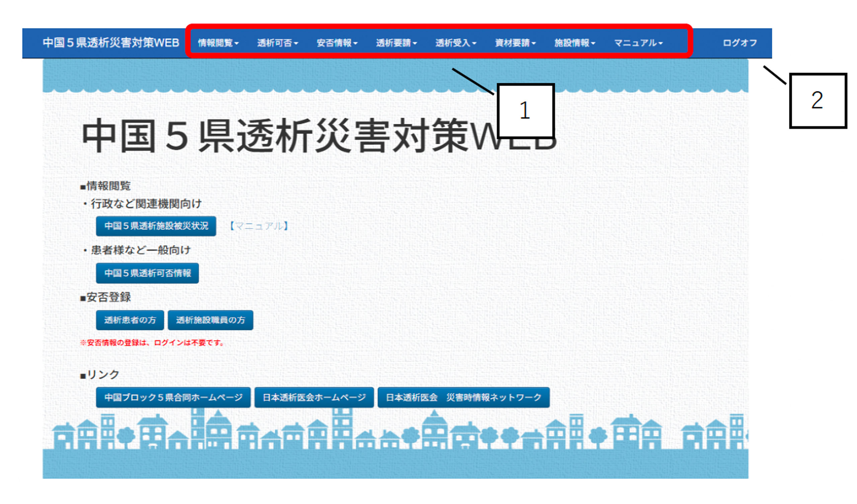Open the 【マニュアル】 link

[x=259, y=226]
